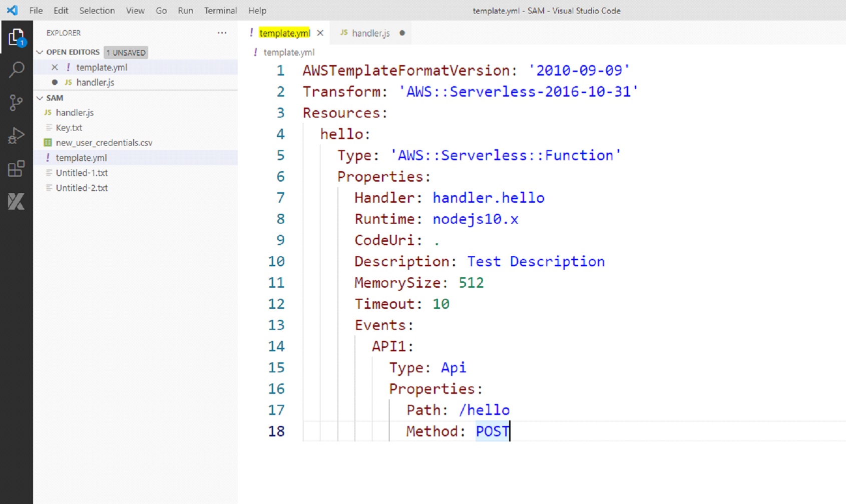Switch to the handler.js tab
The height and width of the screenshot is (504, 846).
coord(370,33)
